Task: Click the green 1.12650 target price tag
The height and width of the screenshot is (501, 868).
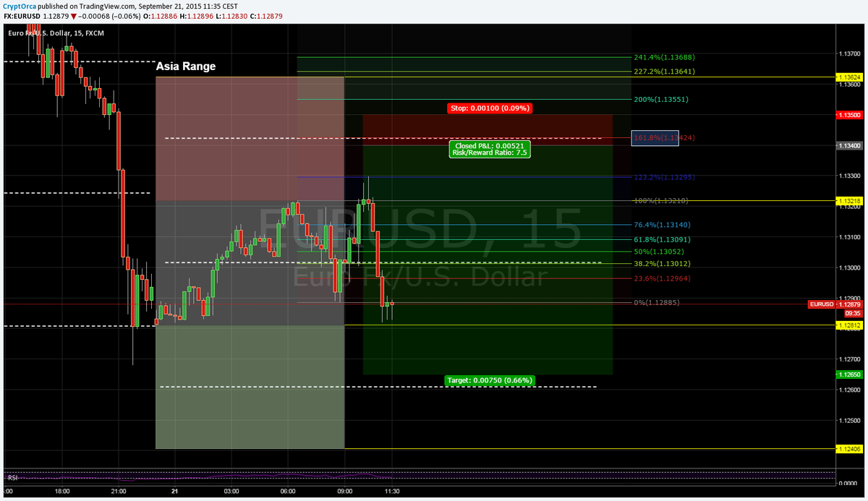Action: 848,374
